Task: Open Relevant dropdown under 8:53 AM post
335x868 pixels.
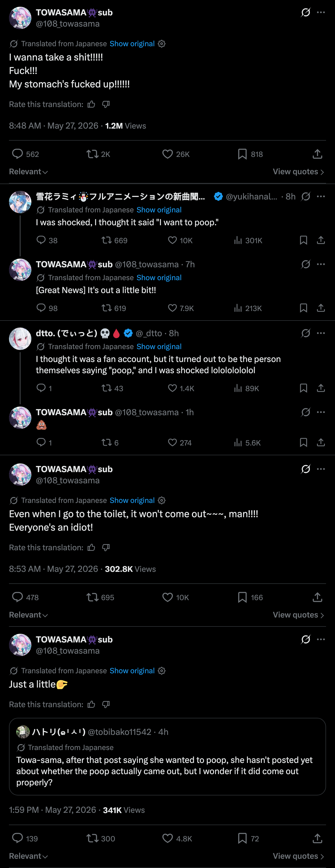Action: click(28, 615)
